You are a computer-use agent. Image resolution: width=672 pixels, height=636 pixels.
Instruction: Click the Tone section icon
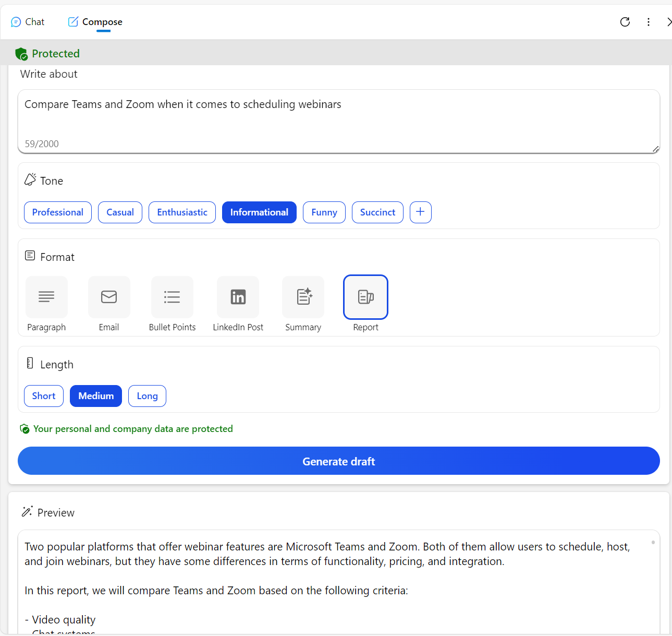(x=30, y=179)
